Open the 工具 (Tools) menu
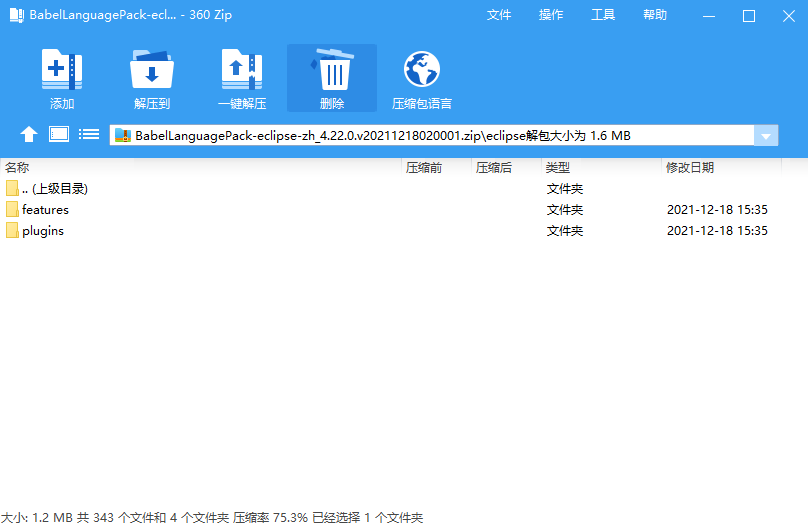 (x=603, y=15)
